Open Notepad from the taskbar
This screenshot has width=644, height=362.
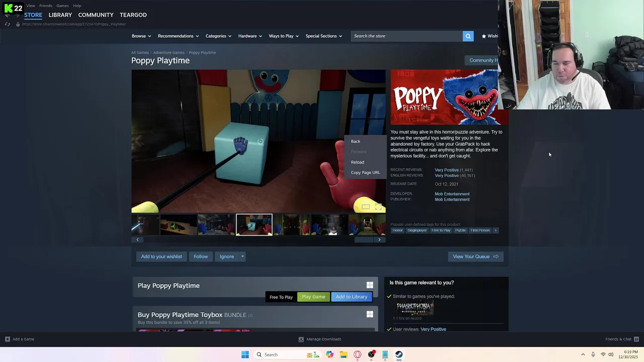pyautogui.click(x=385, y=354)
